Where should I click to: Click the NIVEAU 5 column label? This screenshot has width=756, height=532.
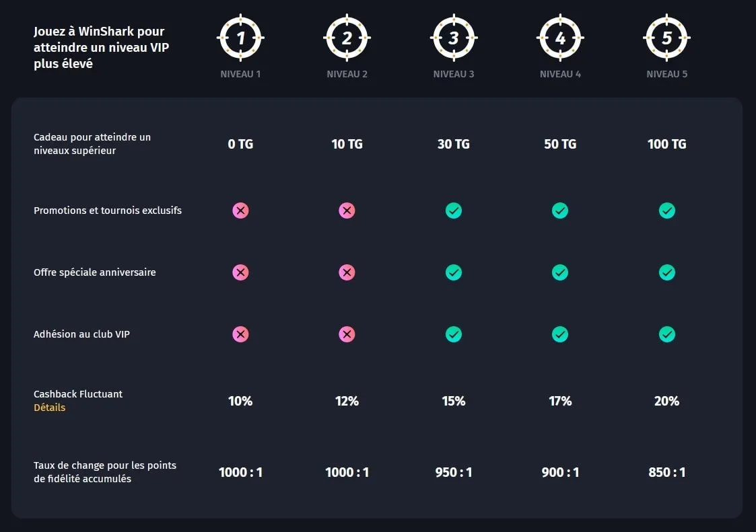(x=666, y=74)
